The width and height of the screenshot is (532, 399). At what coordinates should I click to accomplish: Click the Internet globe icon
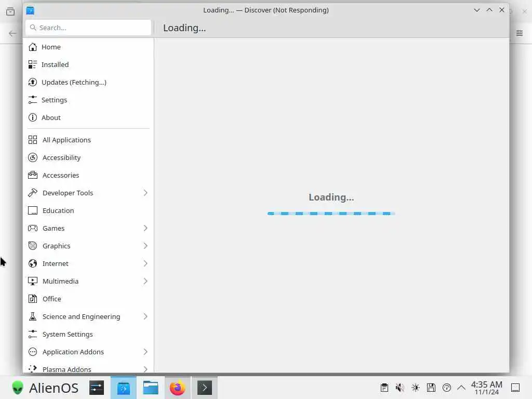tap(33, 263)
